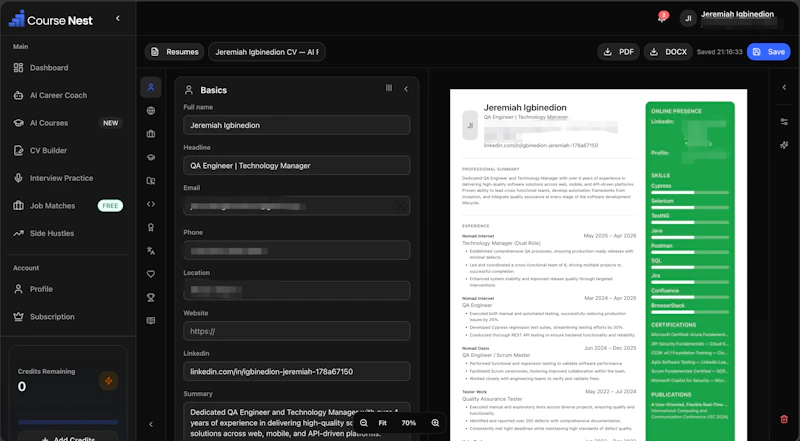Collapse the Basics panel chevron

pyautogui.click(x=406, y=89)
